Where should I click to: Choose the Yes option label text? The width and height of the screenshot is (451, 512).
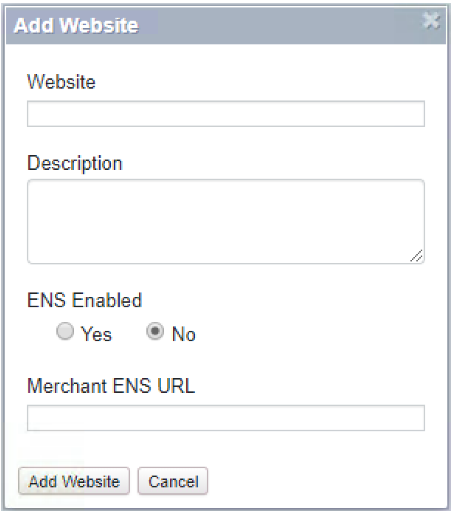[x=96, y=334]
